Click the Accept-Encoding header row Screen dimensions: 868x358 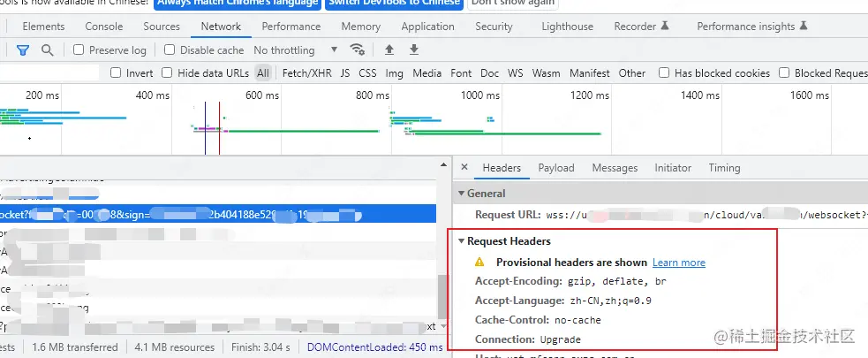[570, 281]
